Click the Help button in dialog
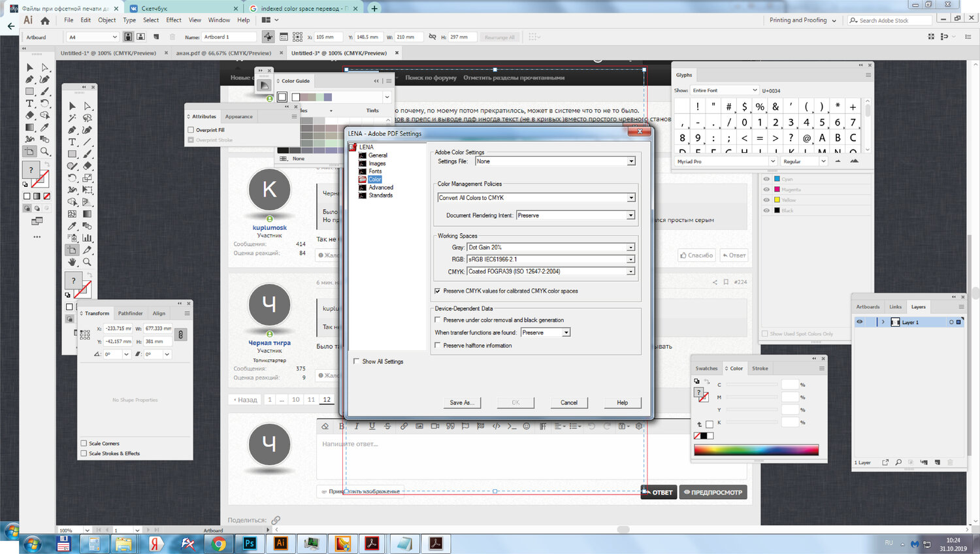980x554 pixels. tap(623, 402)
